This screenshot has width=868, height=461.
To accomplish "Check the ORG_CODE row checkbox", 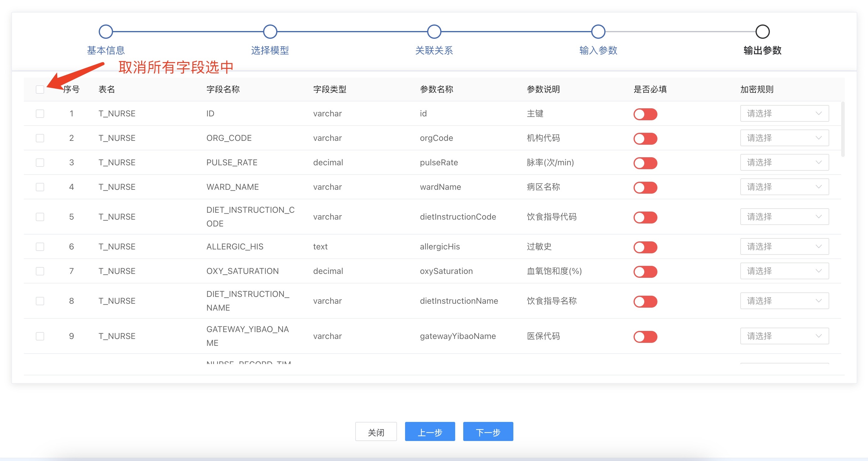I will 40,138.
